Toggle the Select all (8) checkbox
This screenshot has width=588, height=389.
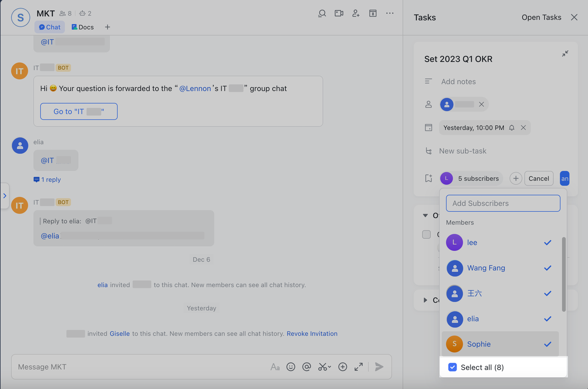[x=452, y=367]
